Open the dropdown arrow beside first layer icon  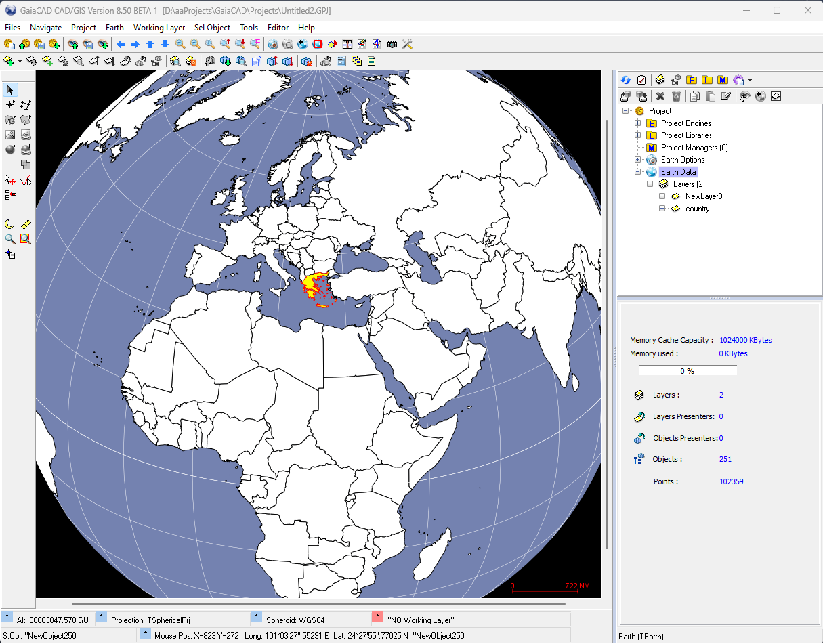coord(20,61)
